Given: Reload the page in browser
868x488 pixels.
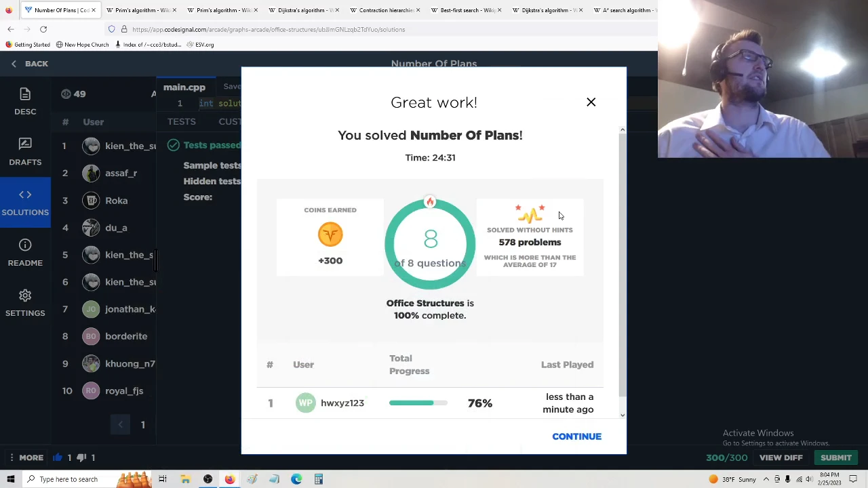Looking at the screenshot, I should 43,29.
